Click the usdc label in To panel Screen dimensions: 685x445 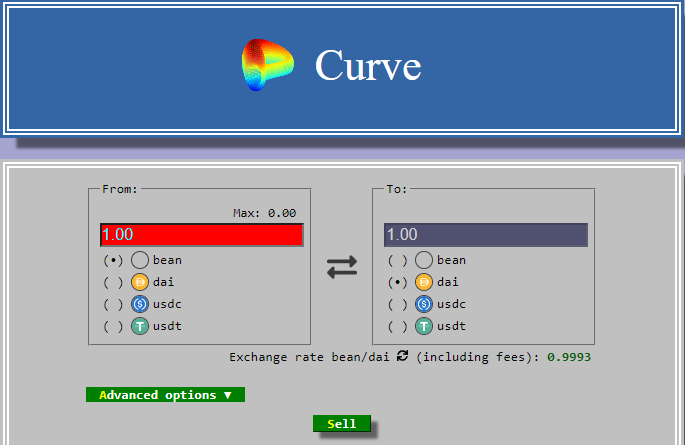[451, 304]
